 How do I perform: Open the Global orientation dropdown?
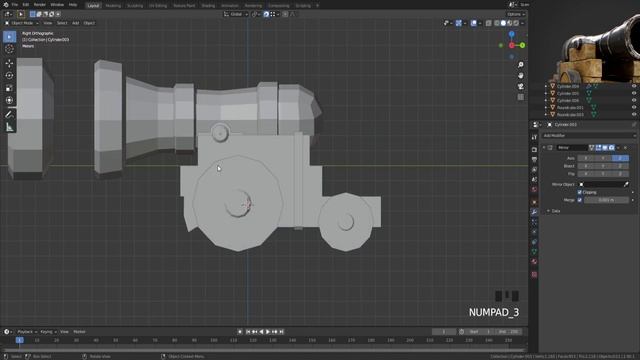pyautogui.click(x=236, y=14)
